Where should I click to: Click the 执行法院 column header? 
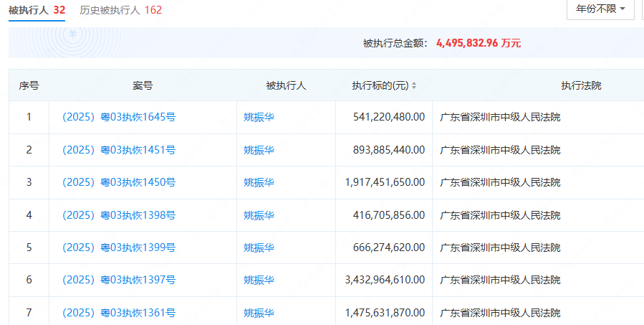point(581,86)
